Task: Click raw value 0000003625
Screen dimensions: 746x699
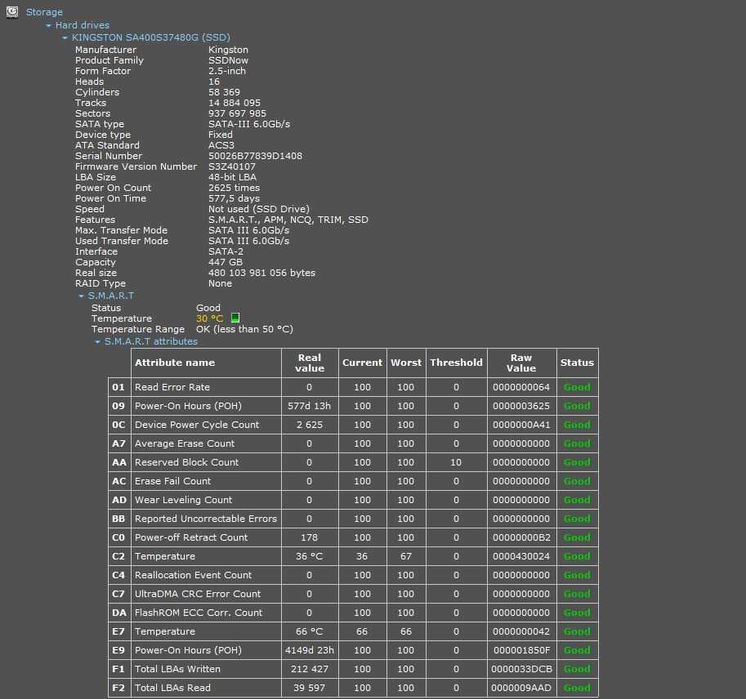Action: pos(521,406)
